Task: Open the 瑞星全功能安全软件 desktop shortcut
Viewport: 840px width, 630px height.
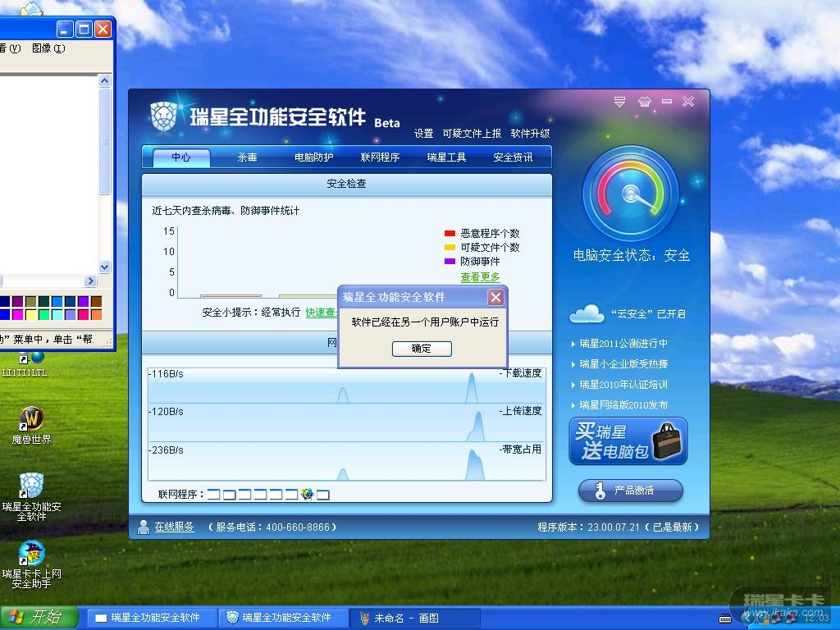Action: tap(32, 496)
